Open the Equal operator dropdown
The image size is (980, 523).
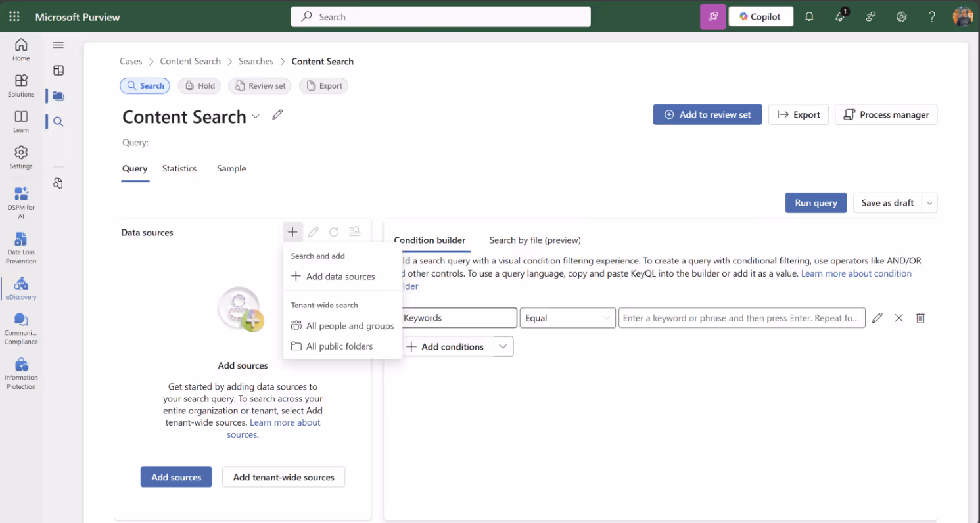click(x=568, y=318)
